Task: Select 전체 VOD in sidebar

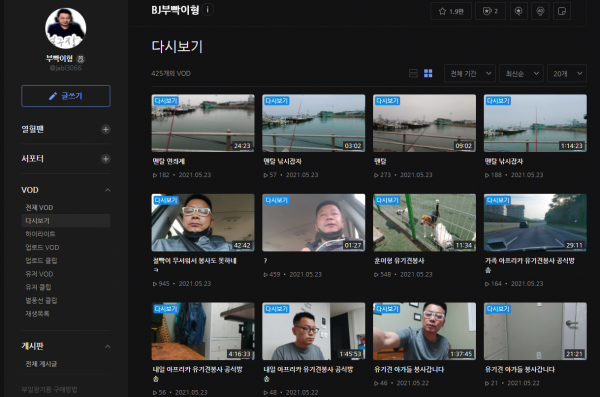Action: pyautogui.click(x=39, y=207)
